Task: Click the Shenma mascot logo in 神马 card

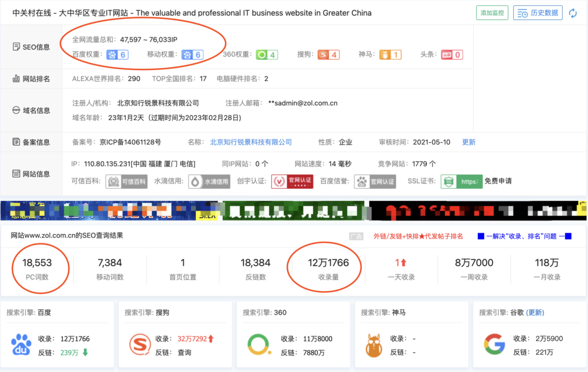Action: 373,345
